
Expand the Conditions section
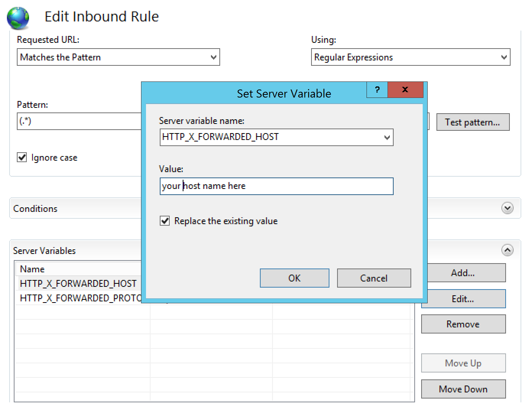[508, 208]
